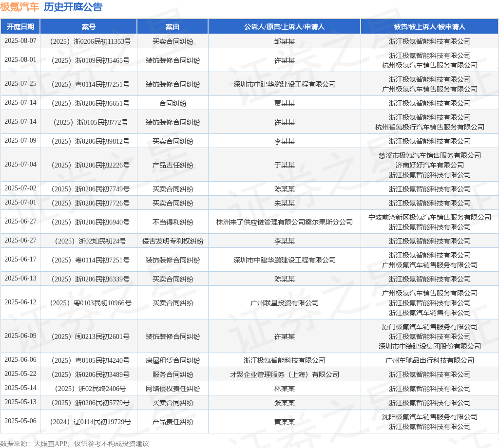
Task: Click the date 2025-05-22
Action: [20, 374]
